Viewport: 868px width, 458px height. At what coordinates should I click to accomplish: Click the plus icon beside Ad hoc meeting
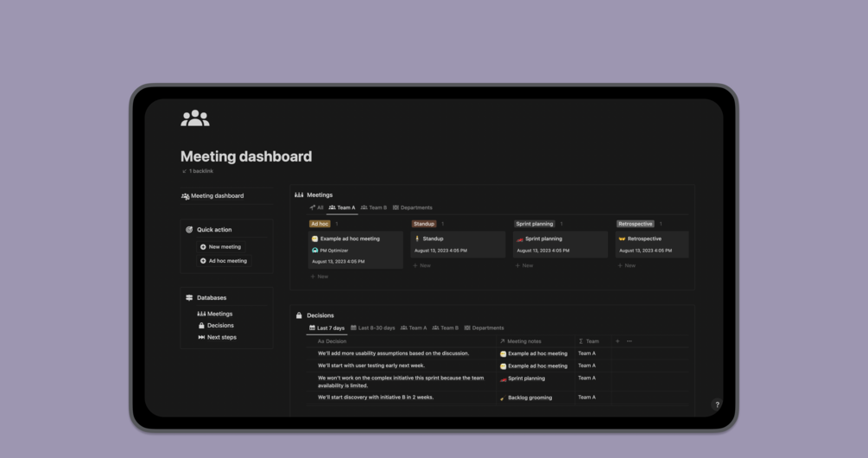click(x=203, y=261)
